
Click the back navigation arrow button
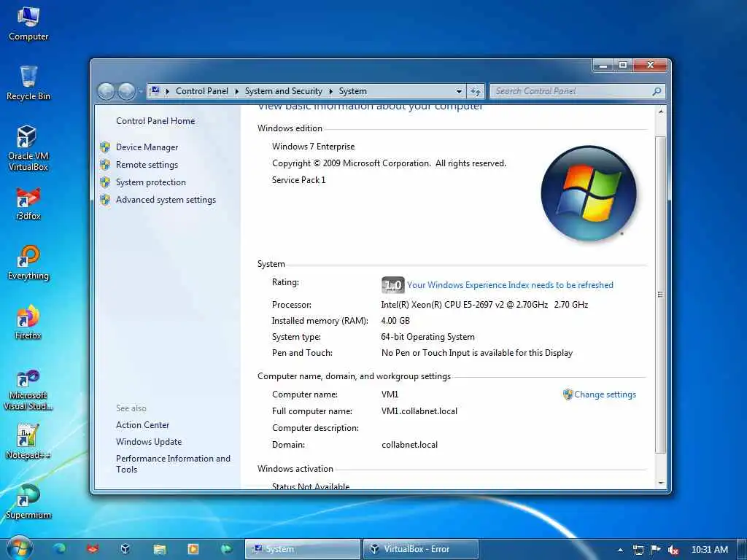click(107, 91)
